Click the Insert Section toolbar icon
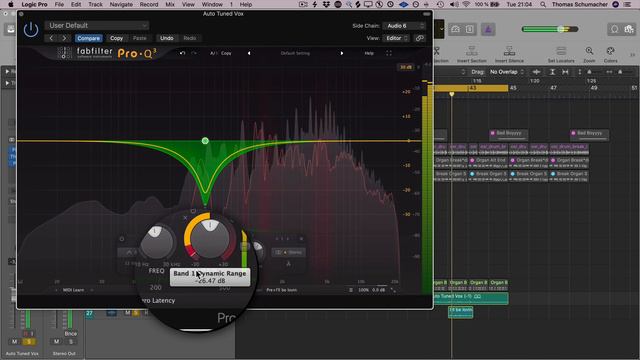The image size is (640, 360). [471, 54]
